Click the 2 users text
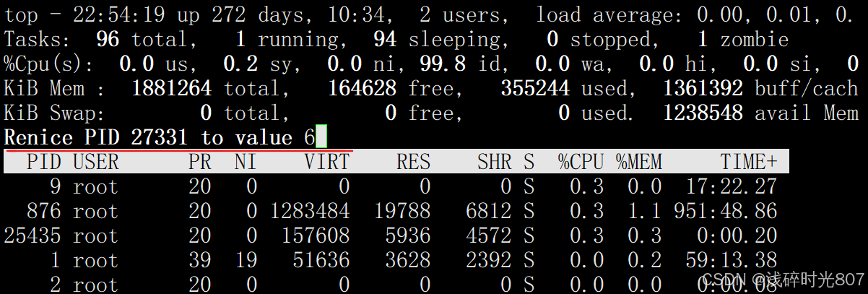Image resolution: width=868 pixels, height=294 pixels. (460, 14)
